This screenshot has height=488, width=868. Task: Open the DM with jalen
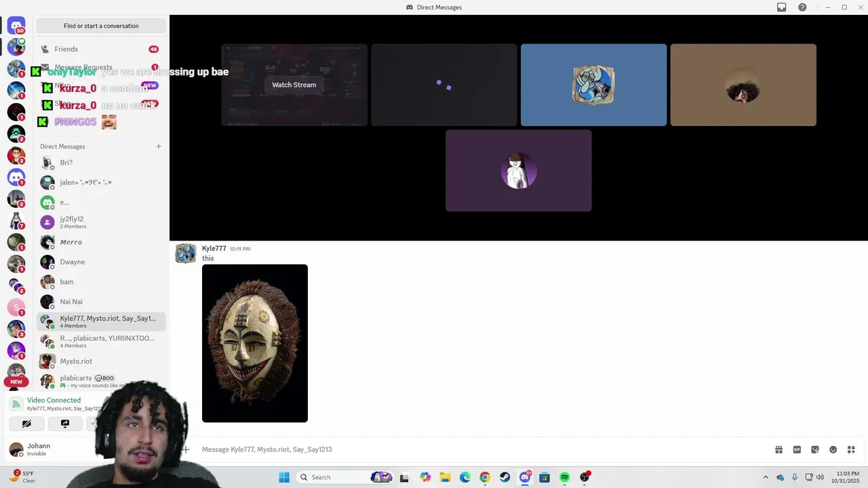tap(101, 182)
